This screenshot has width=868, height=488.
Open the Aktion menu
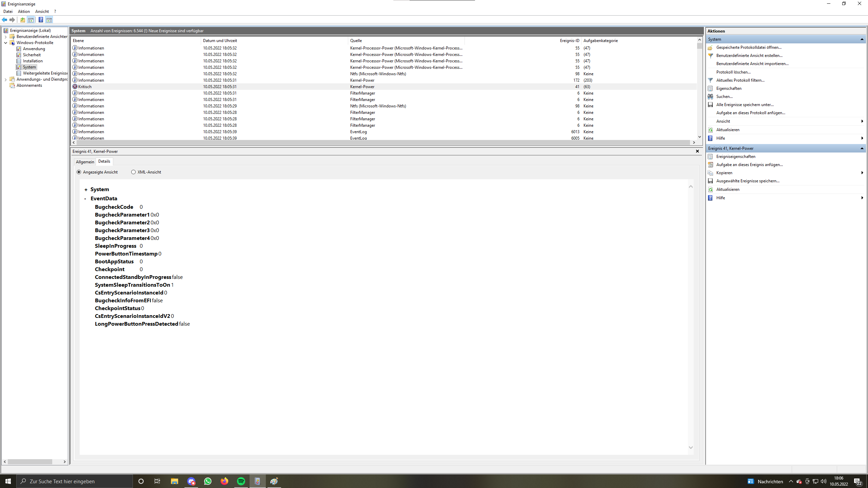(24, 12)
